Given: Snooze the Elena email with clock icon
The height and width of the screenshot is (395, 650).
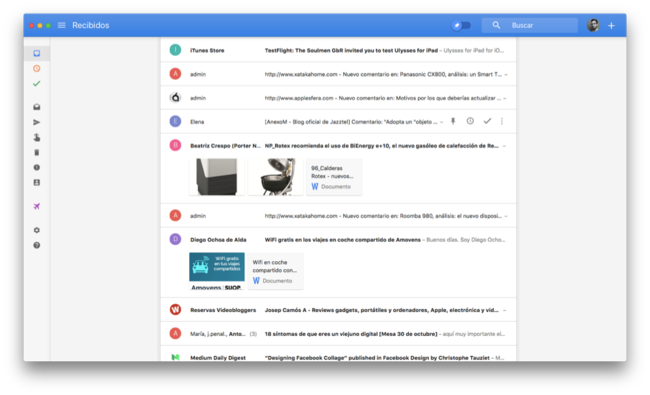Looking at the screenshot, I should coord(470,121).
